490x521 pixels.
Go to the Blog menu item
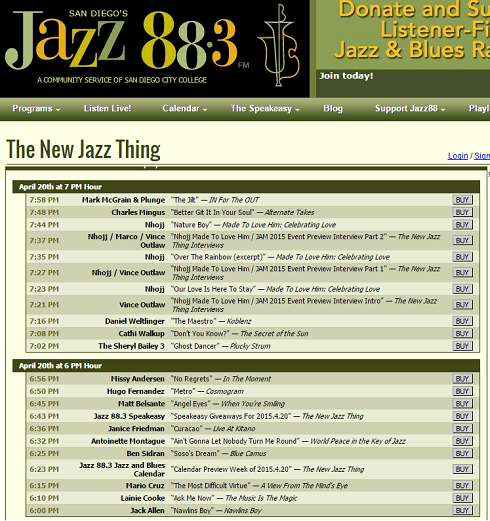tap(333, 109)
